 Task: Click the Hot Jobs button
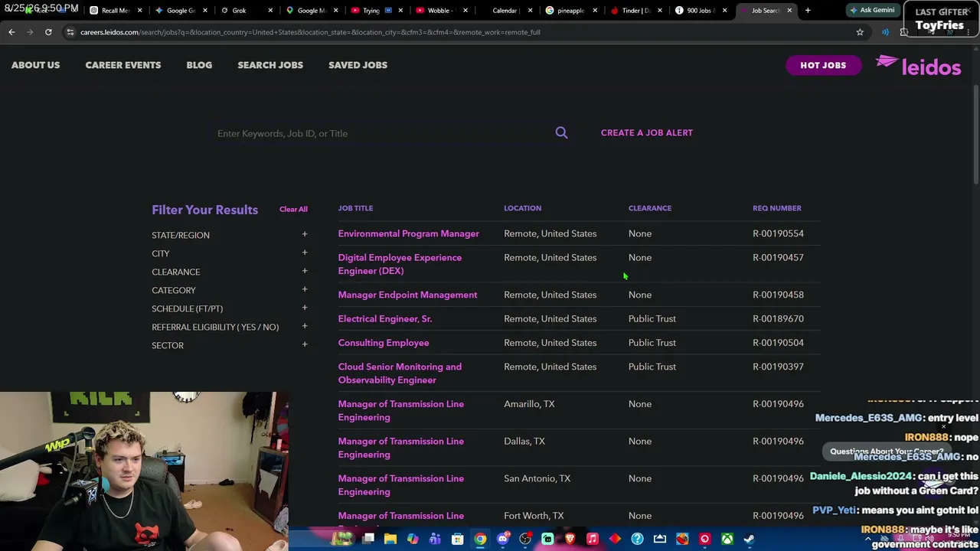coord(823,65)
